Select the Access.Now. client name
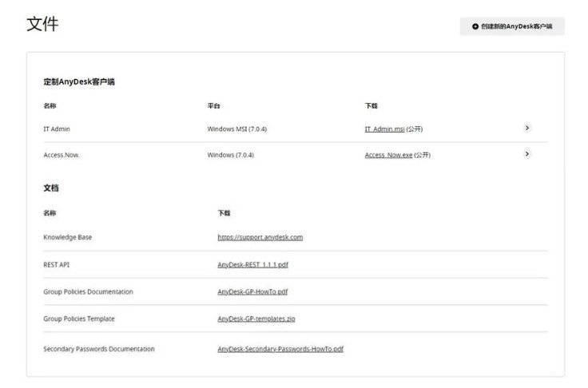The height and width of the screenshot is (388, 588). [62, 155]
